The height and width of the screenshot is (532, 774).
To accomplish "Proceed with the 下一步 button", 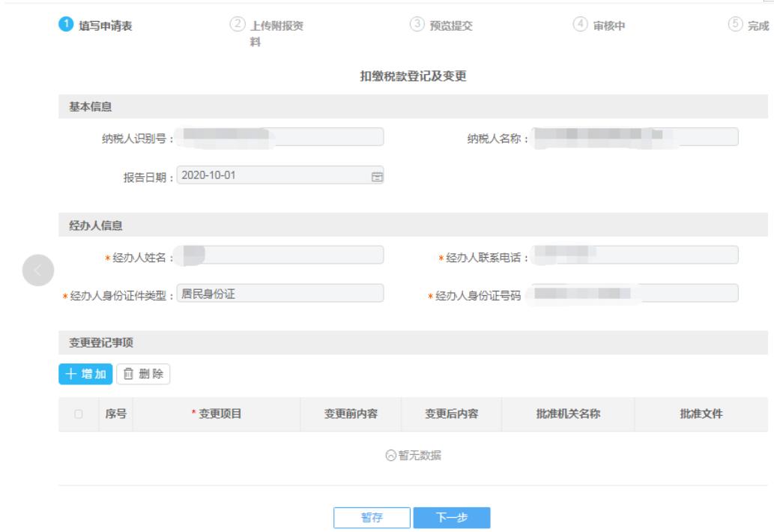I will click(453, 519).
